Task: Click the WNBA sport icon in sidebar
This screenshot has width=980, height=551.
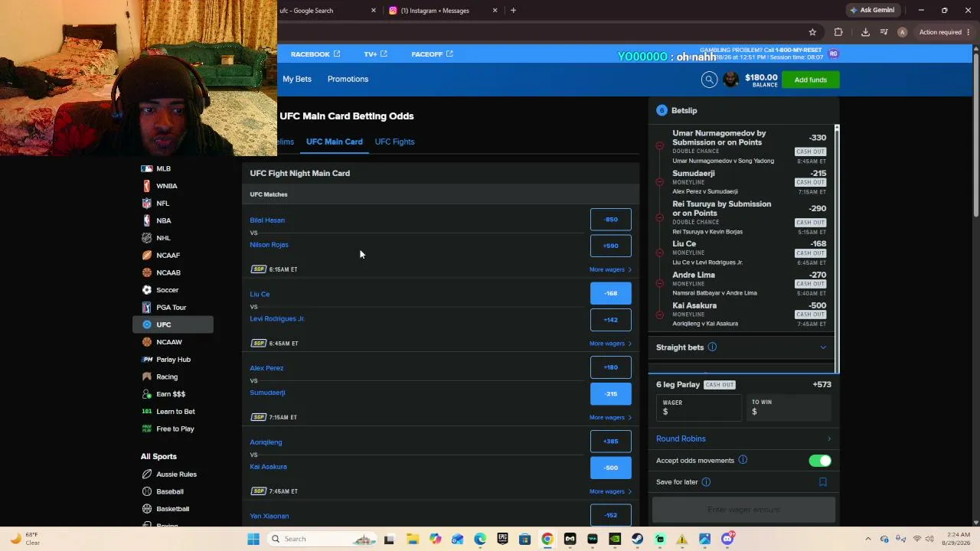Action: click(147, 186)
